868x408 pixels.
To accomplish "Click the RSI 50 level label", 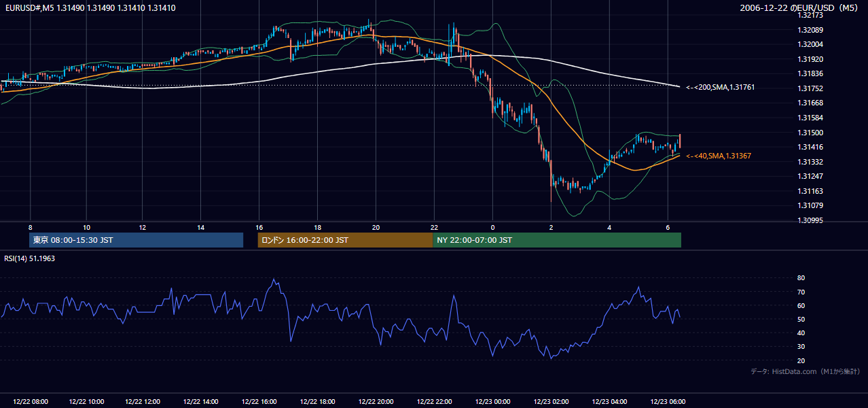I will coord(801,319).
